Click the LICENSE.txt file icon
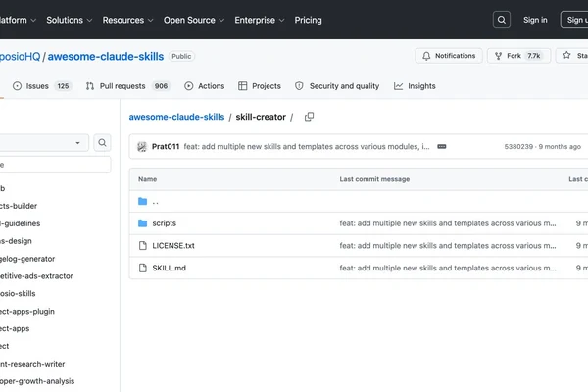588x392 pixels. click(142, 246)
